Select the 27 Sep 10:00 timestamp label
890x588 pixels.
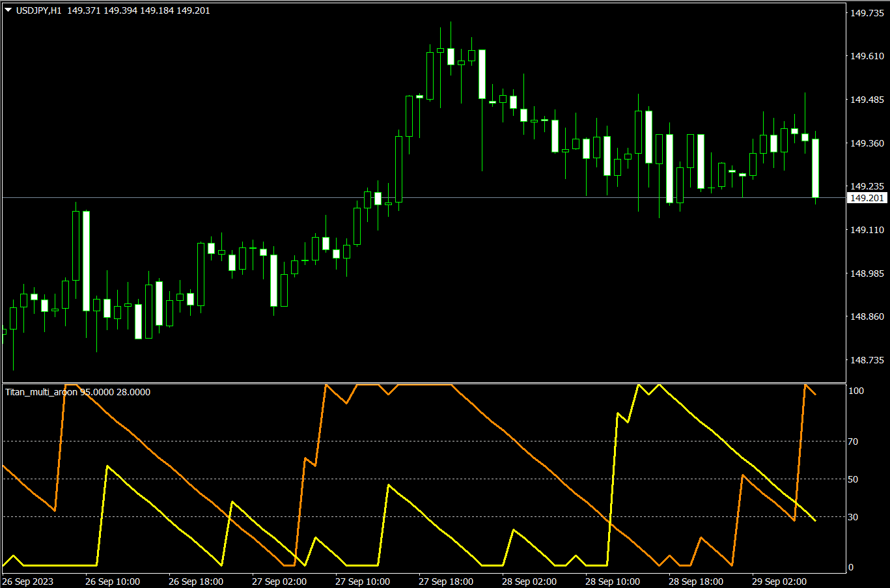pyautogui.click(x=363, y=581)
